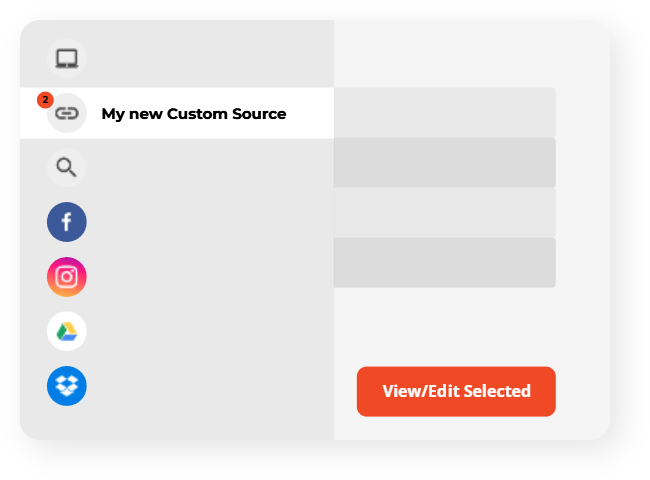Viewport: 650px width, 480px height.
Task: Select the My new Custom Source label
Action: 194,114
